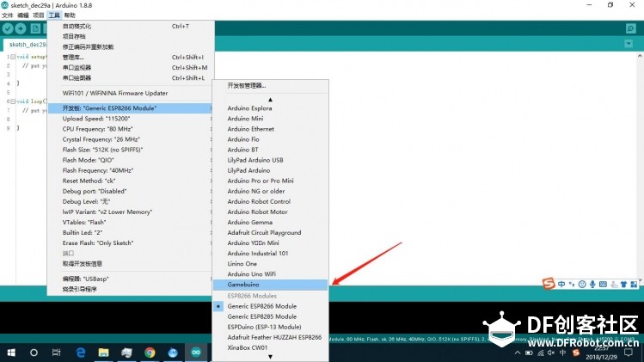The width and height of the screenshot is (644, 362).
Task: Select the XinaBox CW01 board
Action: tap(271, 347)
